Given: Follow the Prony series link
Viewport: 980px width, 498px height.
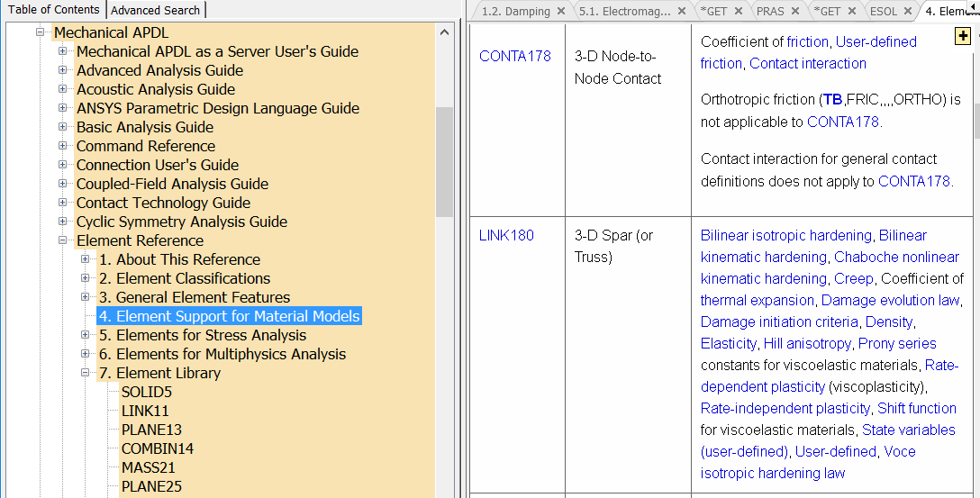Looking at the screenshot, I should [x=897, y=344].
